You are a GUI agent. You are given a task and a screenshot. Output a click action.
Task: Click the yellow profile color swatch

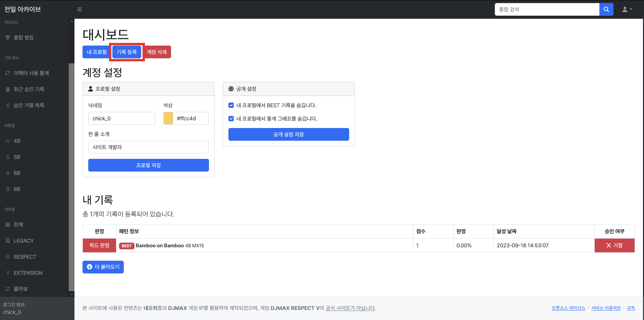(x=168, y=118)
